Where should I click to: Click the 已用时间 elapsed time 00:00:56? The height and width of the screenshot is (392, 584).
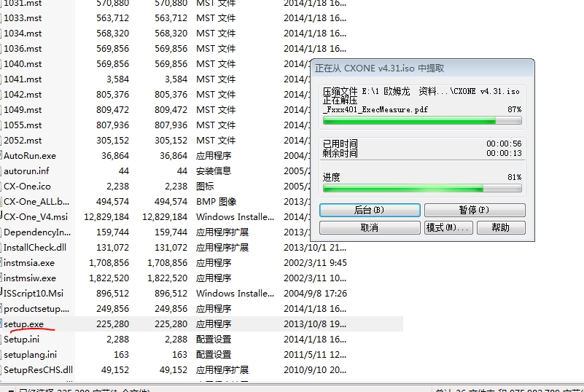coord(504,144)
